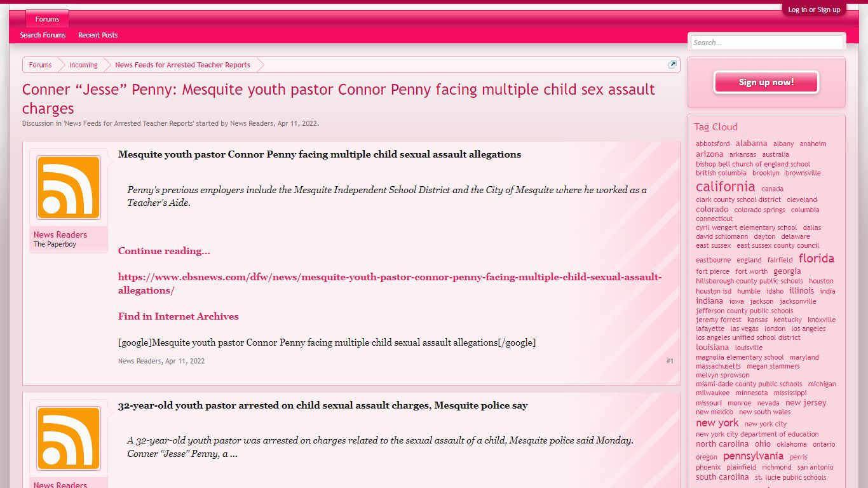Viewport: 868px width, 488px height.
Task: Select the louisiana tag
Action: pyautogui.click(x=712, y=347)
